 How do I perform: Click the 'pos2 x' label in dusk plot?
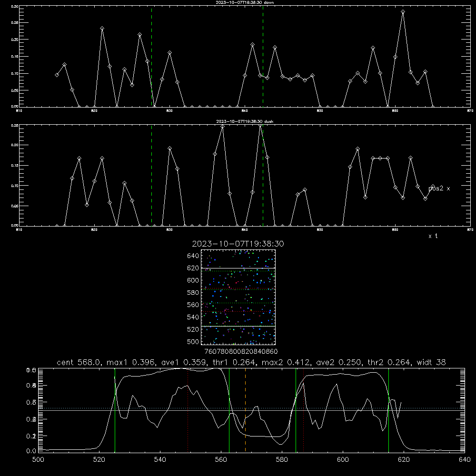point(439,188)
